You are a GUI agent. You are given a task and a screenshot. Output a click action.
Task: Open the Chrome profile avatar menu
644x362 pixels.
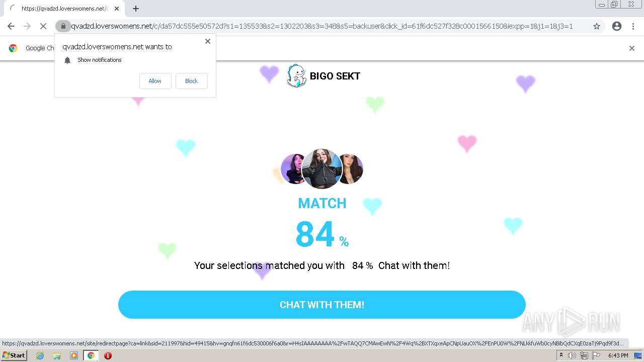pos(617,26)
